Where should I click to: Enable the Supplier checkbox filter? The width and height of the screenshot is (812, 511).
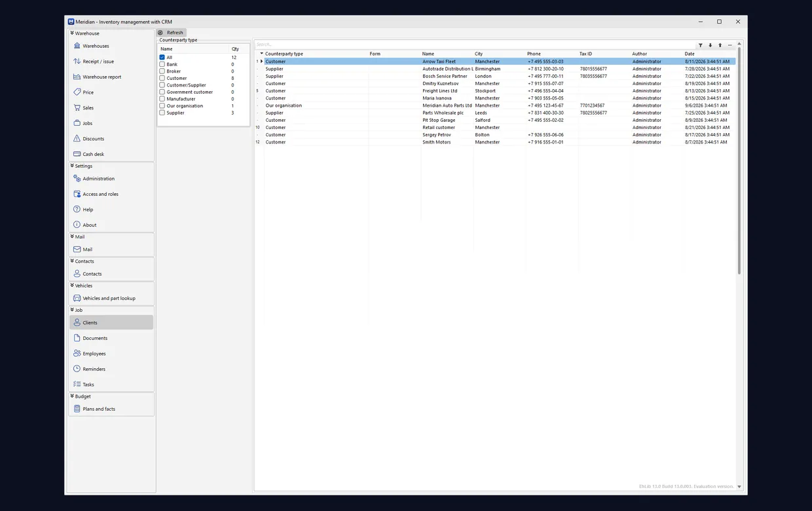tap(162, 113)
